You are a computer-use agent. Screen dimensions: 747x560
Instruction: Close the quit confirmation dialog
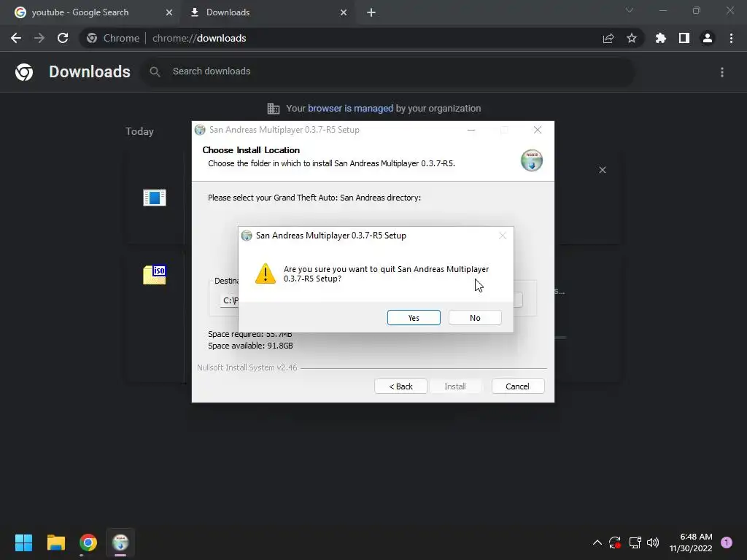click(x=502, y=236)
